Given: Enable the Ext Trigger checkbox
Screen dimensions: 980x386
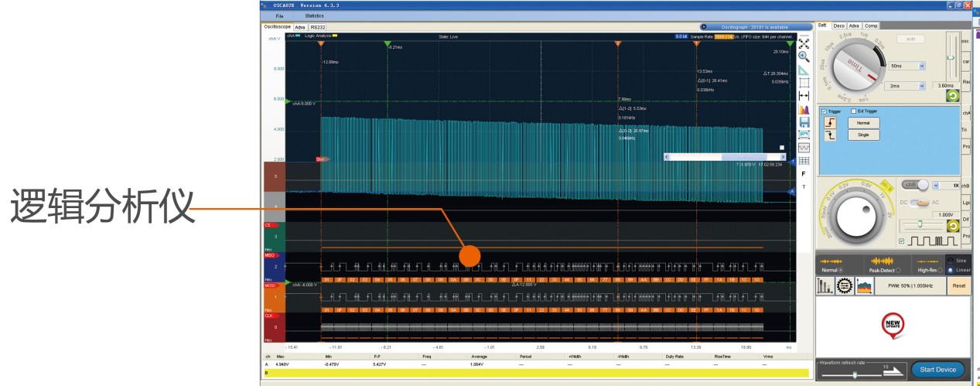Looking at the screenshot, I should pos(853,111).
